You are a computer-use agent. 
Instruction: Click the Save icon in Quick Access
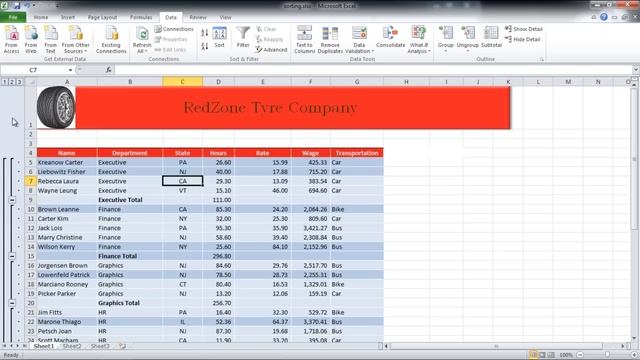[x=17, y=6]
